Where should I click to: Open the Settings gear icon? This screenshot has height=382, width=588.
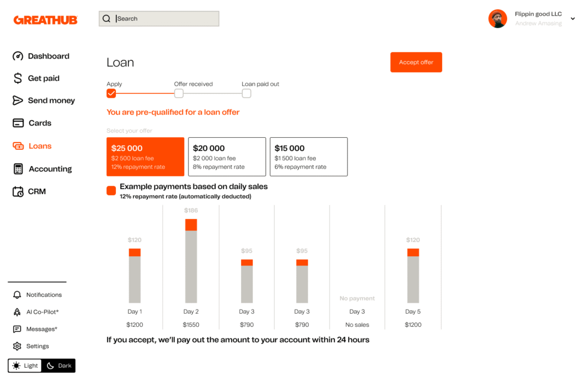(x=17, y=346)
